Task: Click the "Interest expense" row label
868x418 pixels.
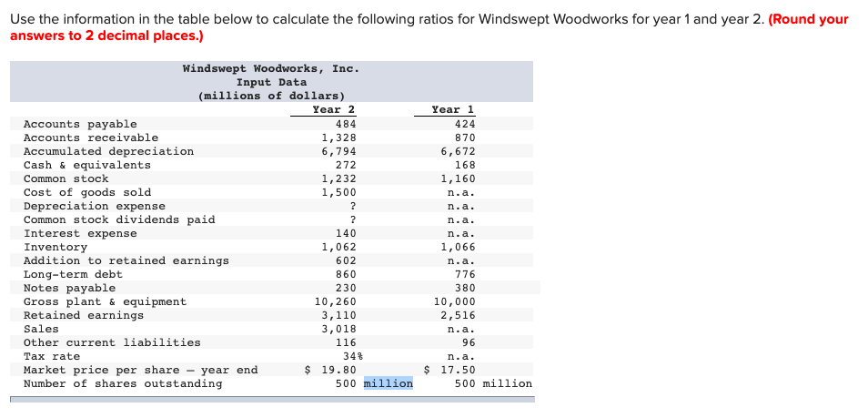Action: (80, 233)
